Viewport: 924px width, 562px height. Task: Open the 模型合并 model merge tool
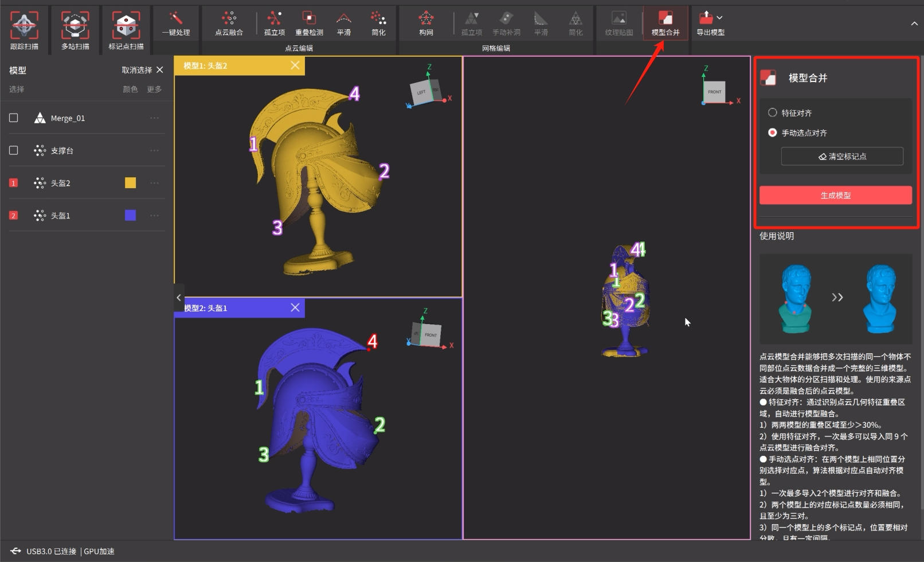pyautogui.click(x=665, y=24)
